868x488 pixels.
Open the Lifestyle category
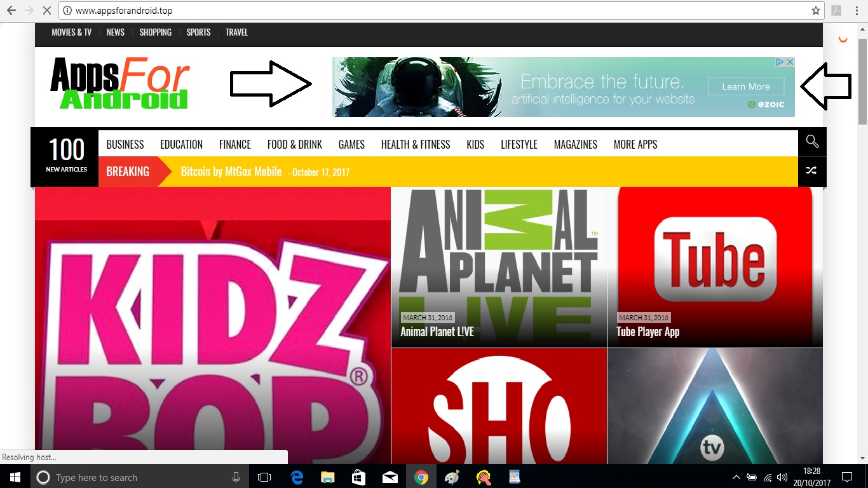click(519, 144)
